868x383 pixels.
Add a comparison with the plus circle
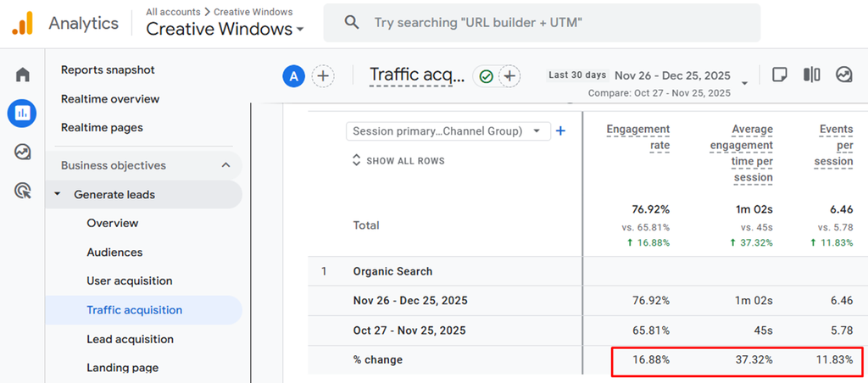click(323, 76)
